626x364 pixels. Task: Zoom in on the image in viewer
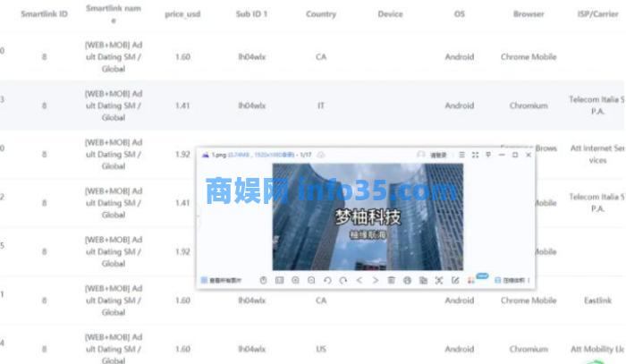pos(295,281)
